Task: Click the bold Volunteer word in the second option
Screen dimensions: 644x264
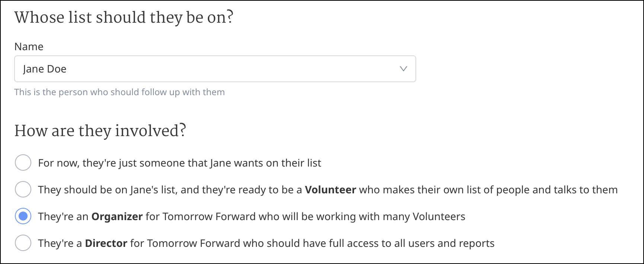Action: 330,190
